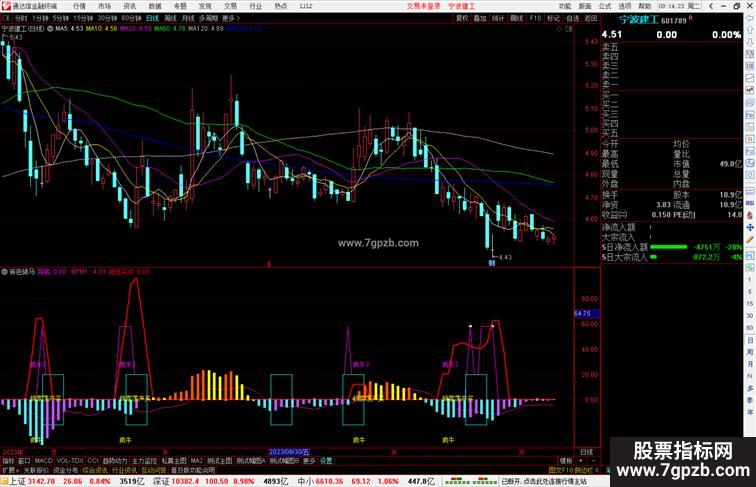The image size is (756, 487).
Task: Select the 30分钟 period
Action: click(x=107, y=18)
